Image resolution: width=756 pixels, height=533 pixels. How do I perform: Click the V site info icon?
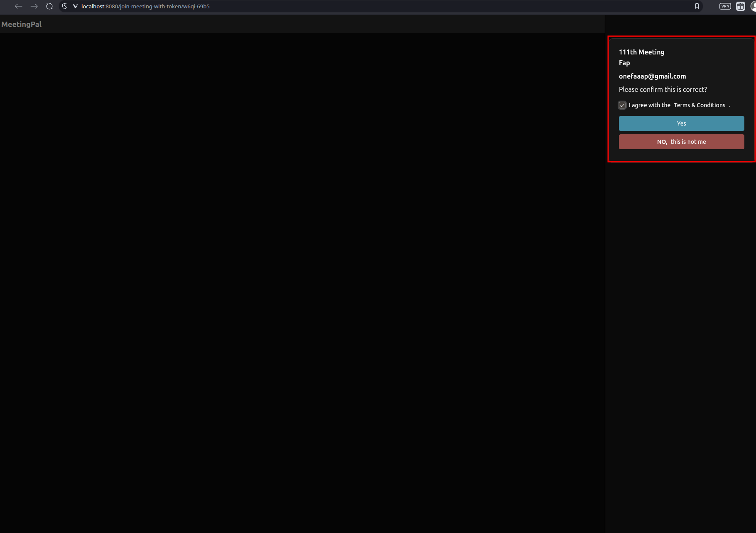point(75,6)
